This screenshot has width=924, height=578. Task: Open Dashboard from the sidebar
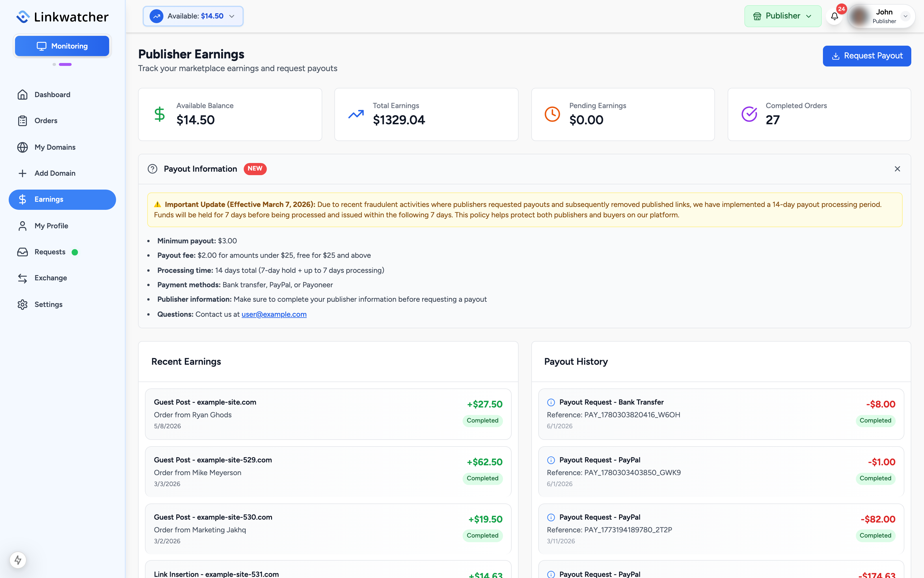tap(62, 95)
